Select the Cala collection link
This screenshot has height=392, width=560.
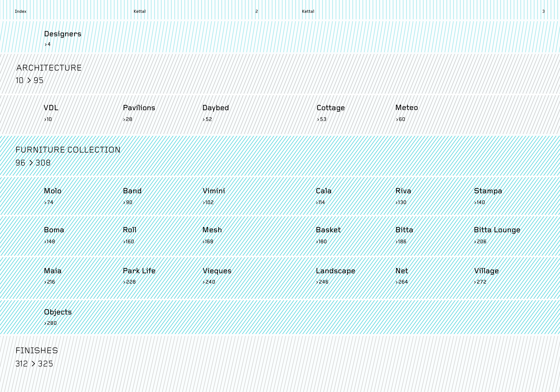click(x=323, y=191)
